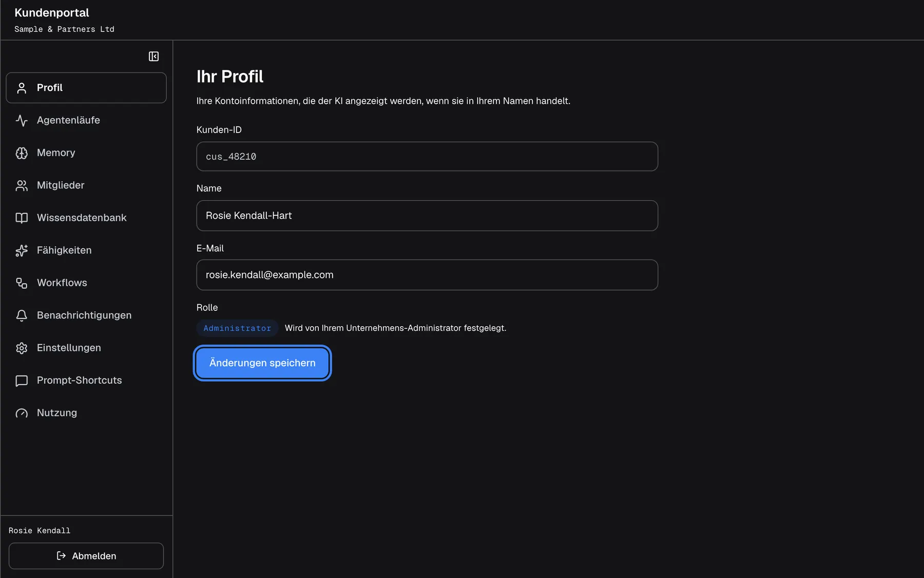
Task: Click the 'Ihr Profil' heading
Action: coord(230,77)
